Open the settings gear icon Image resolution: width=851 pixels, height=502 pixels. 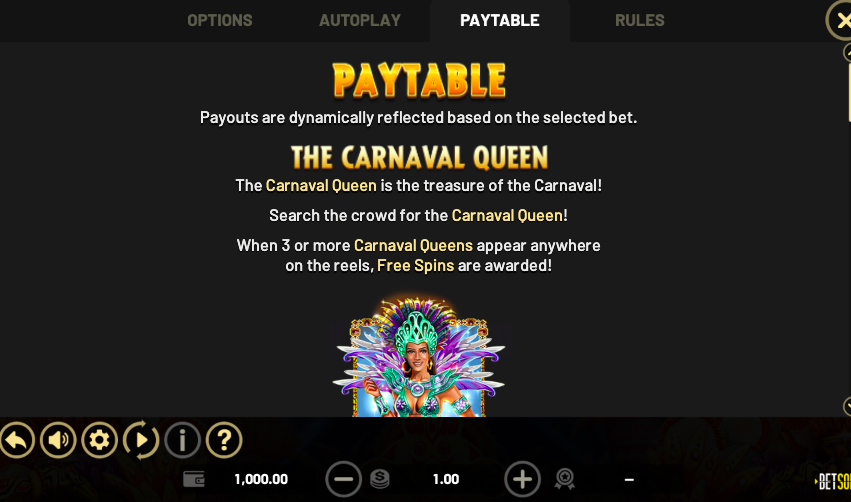point(99,440)
